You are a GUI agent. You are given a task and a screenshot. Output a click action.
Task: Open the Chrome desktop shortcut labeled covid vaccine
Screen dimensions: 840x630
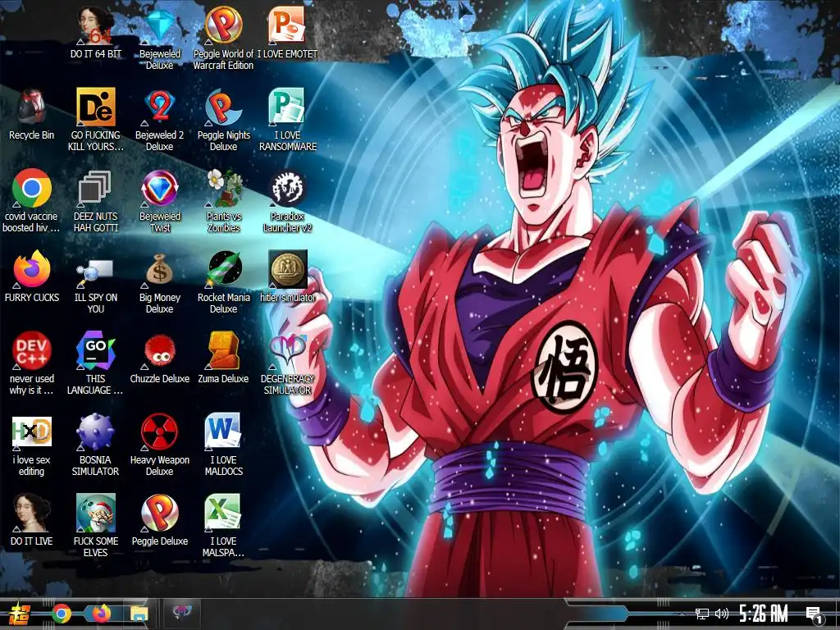click(32, 200)
